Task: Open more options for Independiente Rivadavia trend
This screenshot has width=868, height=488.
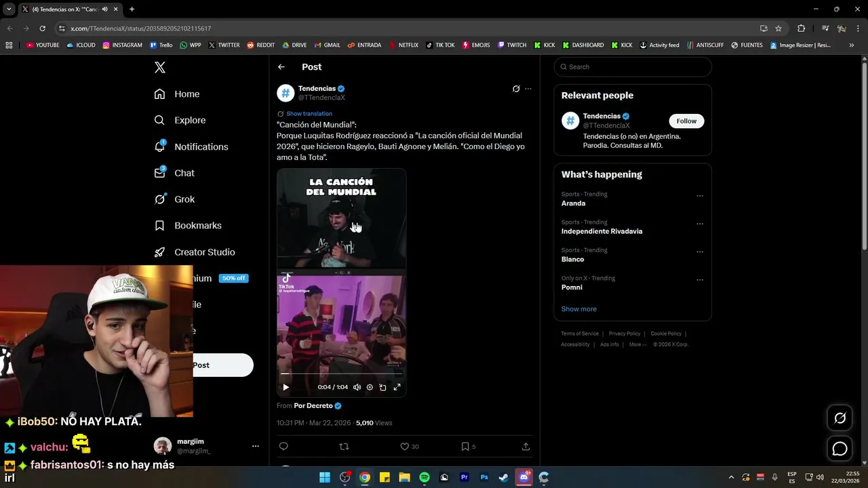Action: (700, 224)
